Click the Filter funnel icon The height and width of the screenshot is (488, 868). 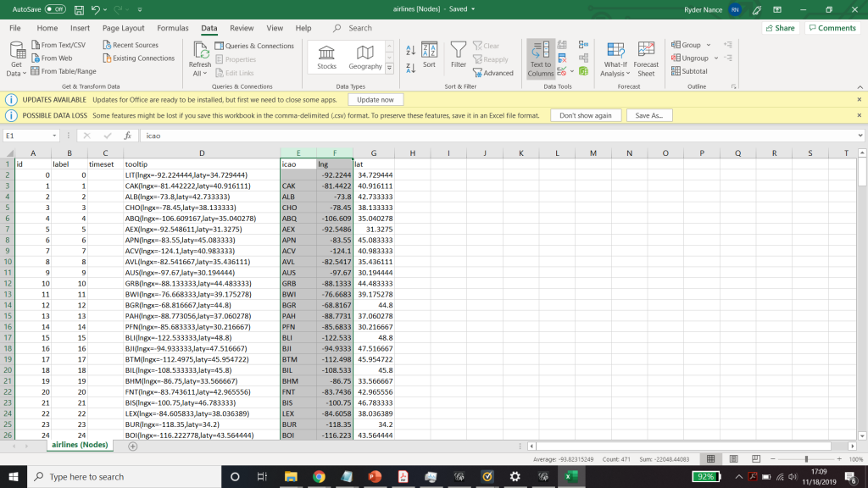coord(459,51)
